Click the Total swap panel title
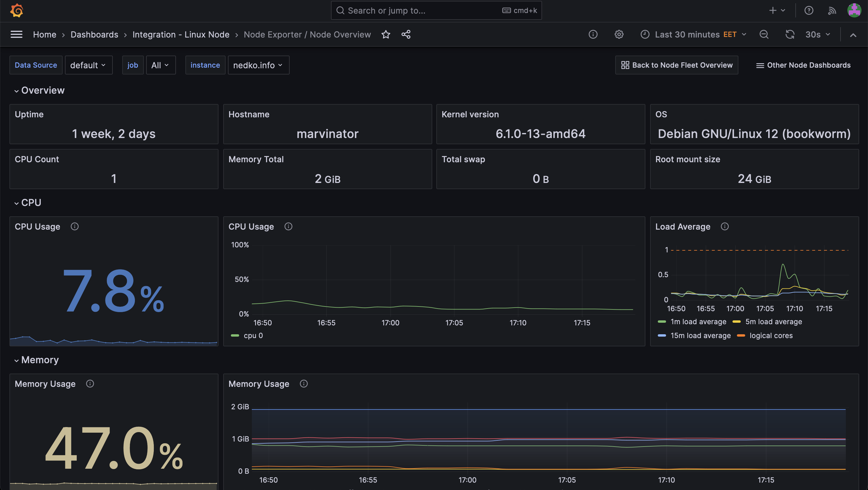 tap(463, 159)
